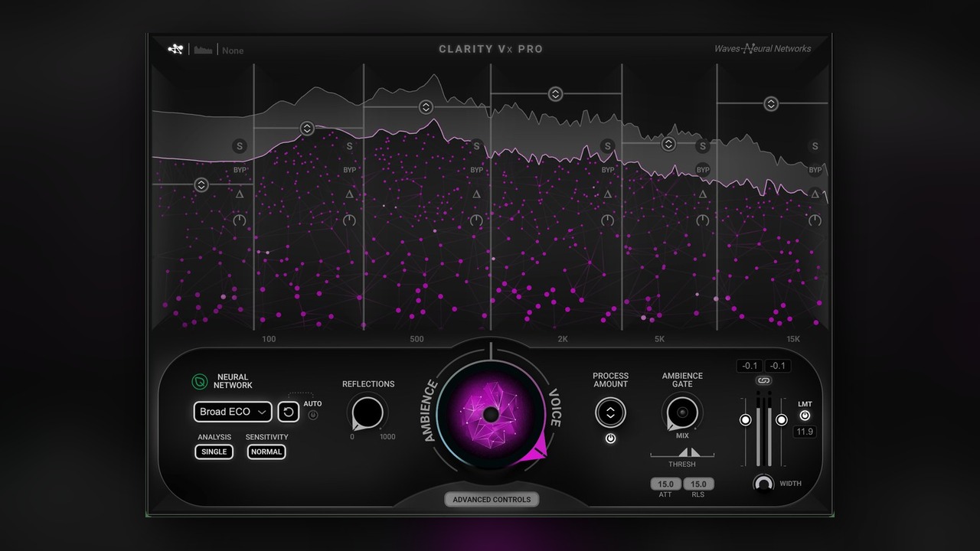
Task: Open ADVANCED CONTROLS
Action: [492, 500]
